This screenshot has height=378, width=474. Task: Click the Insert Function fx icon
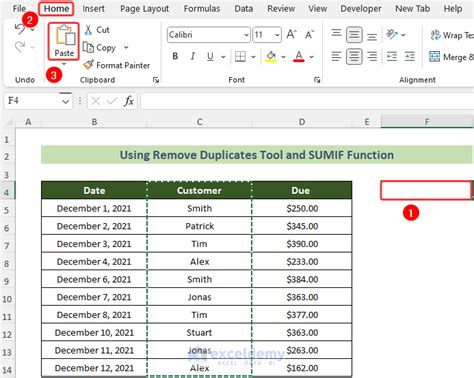tap(129, 101)
